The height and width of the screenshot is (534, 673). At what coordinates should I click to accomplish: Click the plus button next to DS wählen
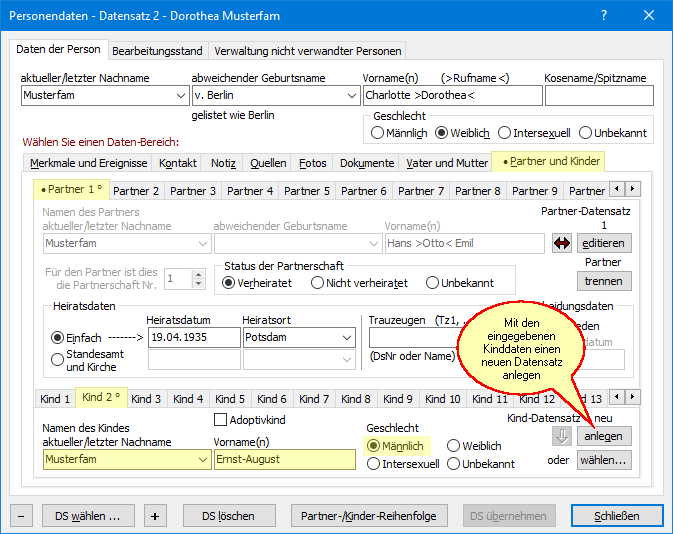tap(154, 516)
